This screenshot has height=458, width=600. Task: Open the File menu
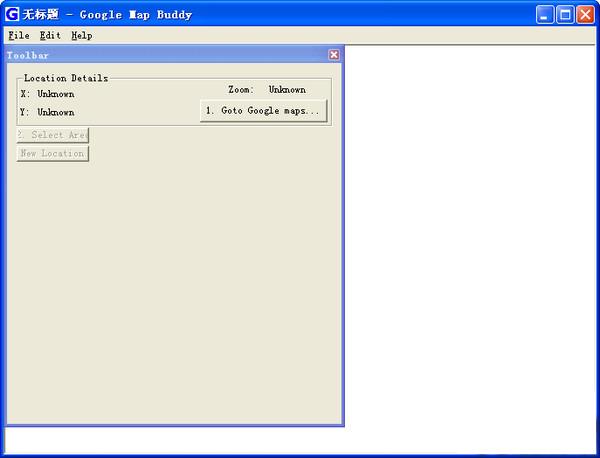[x=18, y=35]
